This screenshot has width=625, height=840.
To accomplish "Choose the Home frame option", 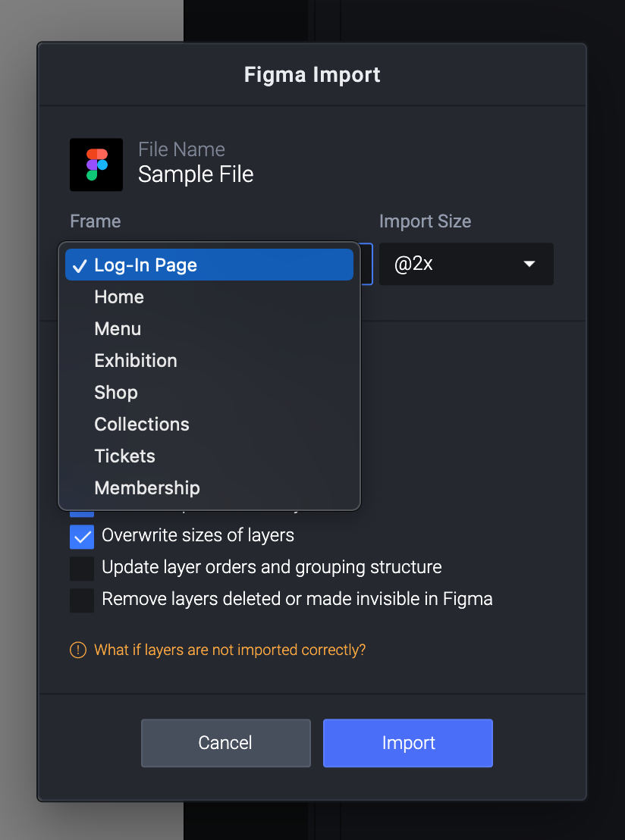I will tap(209, 296).
